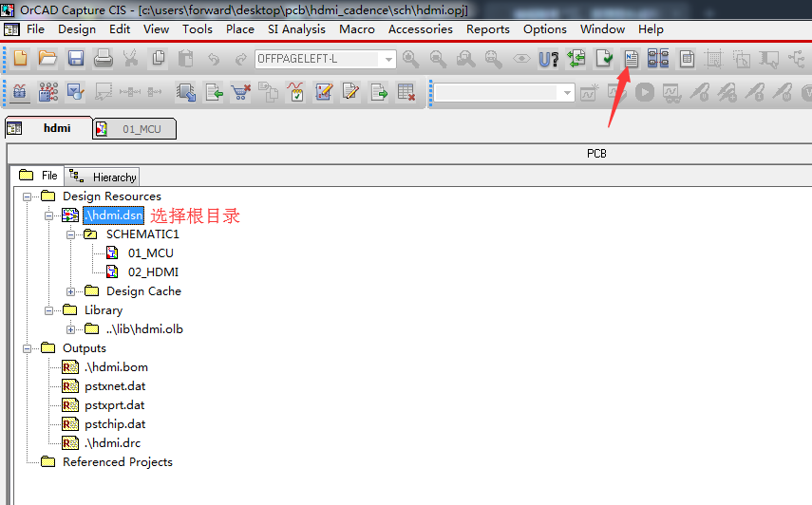Open the empty simulation profile dropdown
The width and height of the screenshot is (812, 505).
(568, 93)
